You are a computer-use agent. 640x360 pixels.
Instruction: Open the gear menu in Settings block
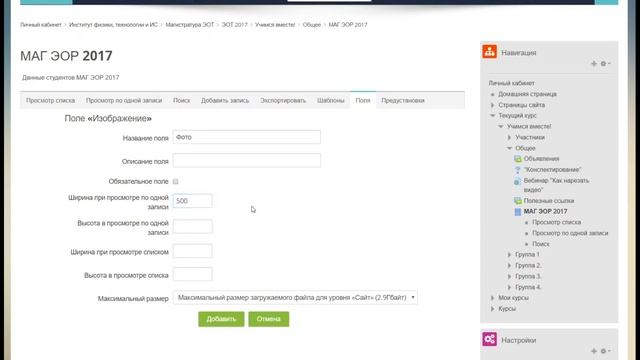coord(605,351)
